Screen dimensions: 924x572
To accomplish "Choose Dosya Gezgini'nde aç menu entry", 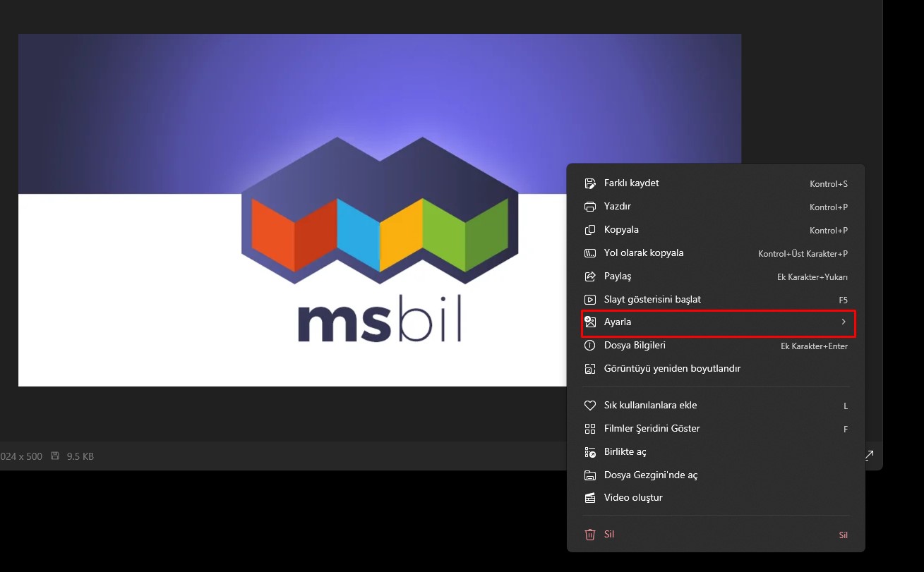I will pyautogui.click(x=716, y=475).
